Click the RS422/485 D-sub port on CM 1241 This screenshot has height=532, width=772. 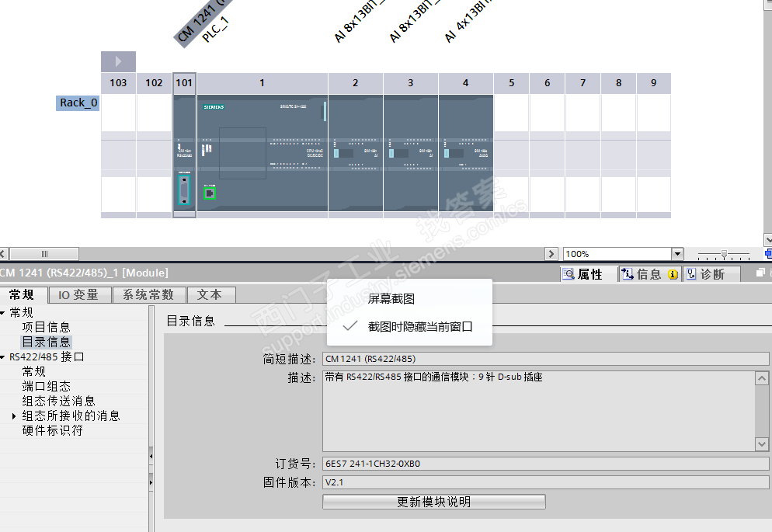pyautogui.click(x=184, y=190)
